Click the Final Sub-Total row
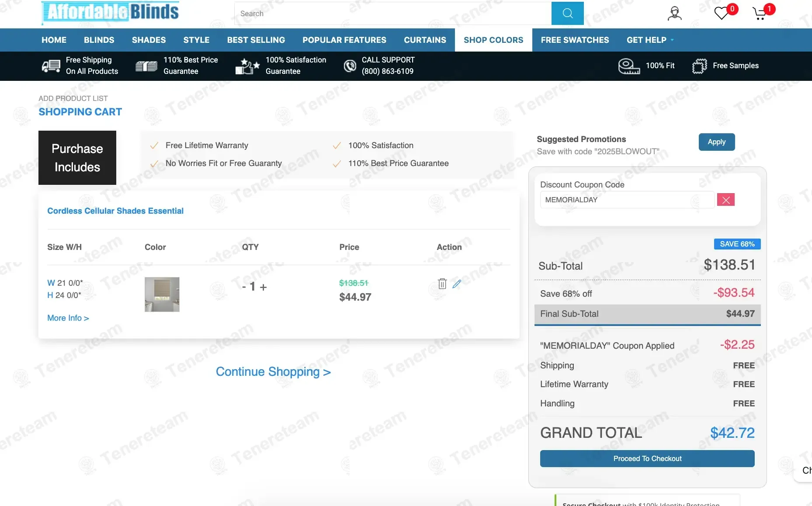 click(647, 314)
